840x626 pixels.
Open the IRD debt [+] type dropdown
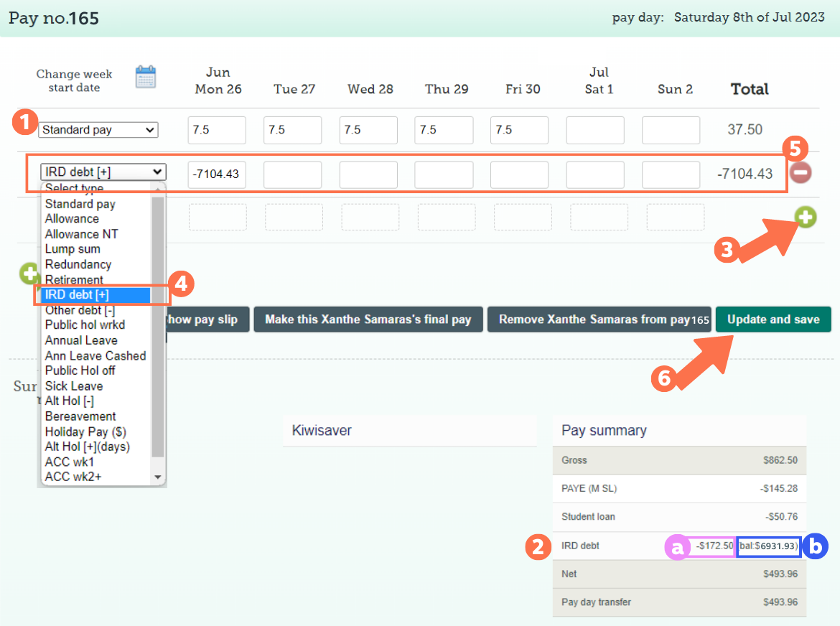click(x=103, y=172)
